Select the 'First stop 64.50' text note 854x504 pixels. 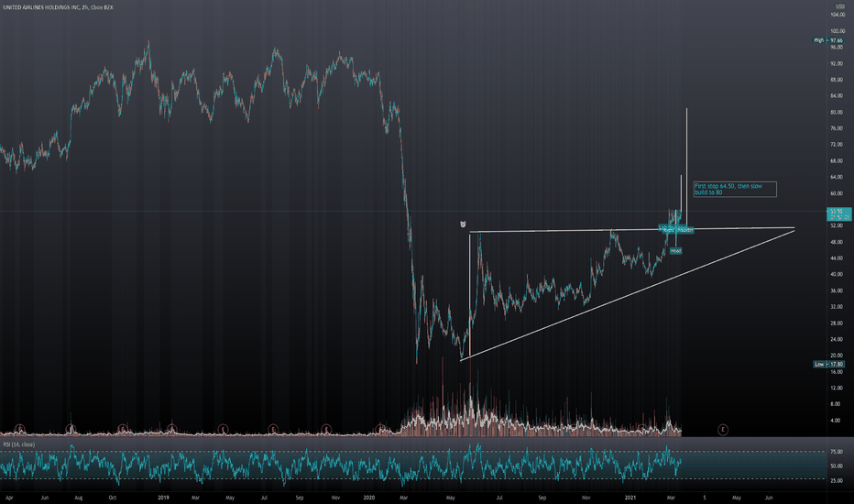click(x=735, y=189)
